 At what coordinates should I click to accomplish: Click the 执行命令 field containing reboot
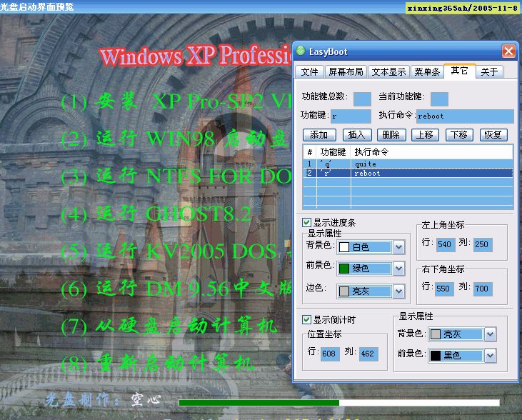click(x=465, y=116)
